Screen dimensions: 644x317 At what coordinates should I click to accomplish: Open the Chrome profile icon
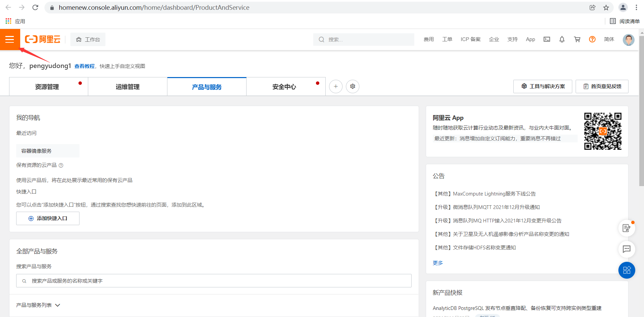(x=623, y=7)
